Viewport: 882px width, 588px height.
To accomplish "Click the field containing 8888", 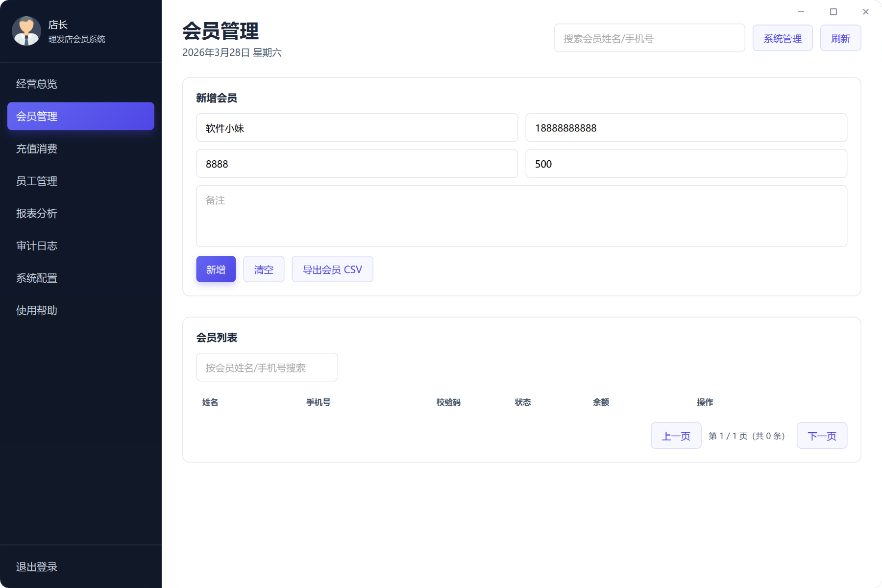I will [357, 164].
